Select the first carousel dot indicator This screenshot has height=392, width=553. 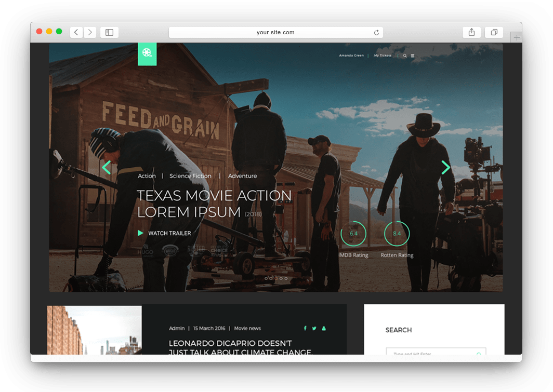[x=266, y=278]
